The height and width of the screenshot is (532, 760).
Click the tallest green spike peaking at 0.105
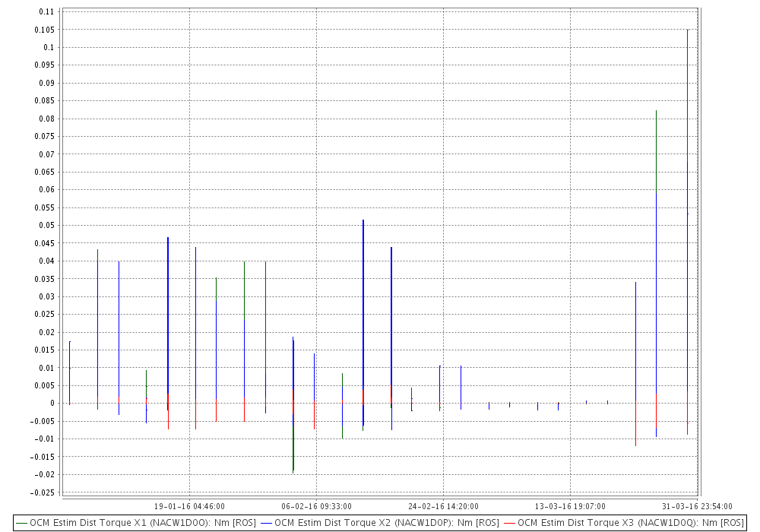pos(687,97)
